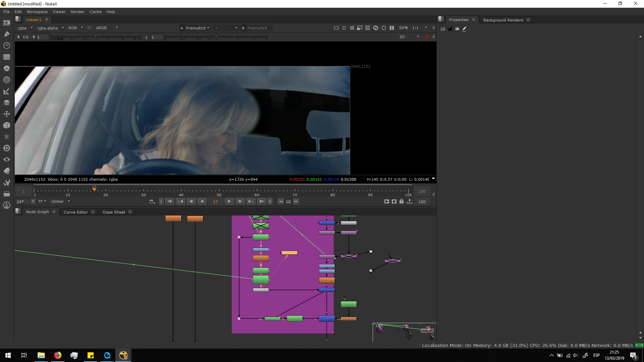Open the Time nodes clock icon

tap(6, 45)
